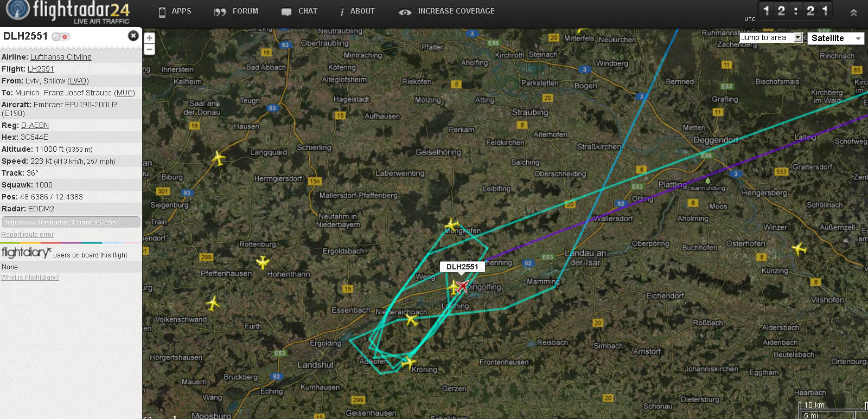
Task: Zoom out on the map
Action: [x=149, y=49]
